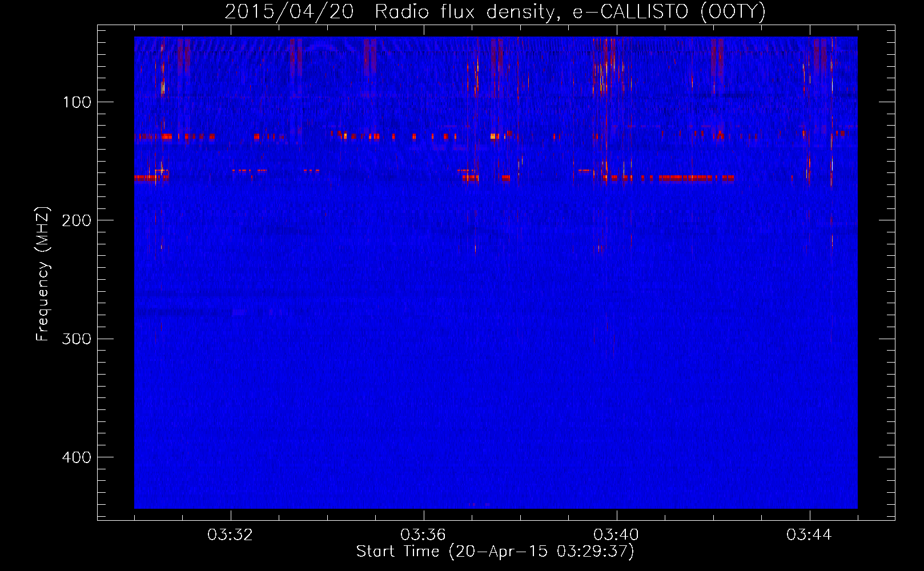Image resolution: width=924 pixels, height=571 pixels.
Task: Click the 100 frequency tick label
Action: (x=77, y=102)
